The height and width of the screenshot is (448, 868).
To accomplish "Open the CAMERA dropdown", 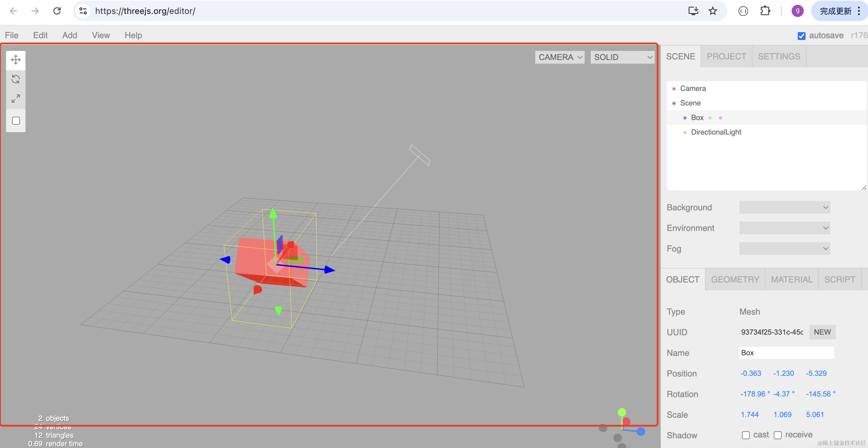I will pyautogui.click(x=560, y=57).
